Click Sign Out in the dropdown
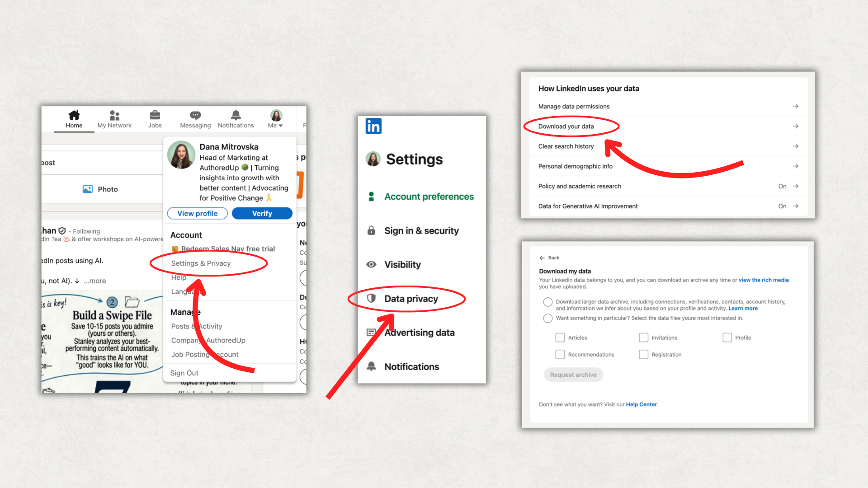 pos(184,373)
